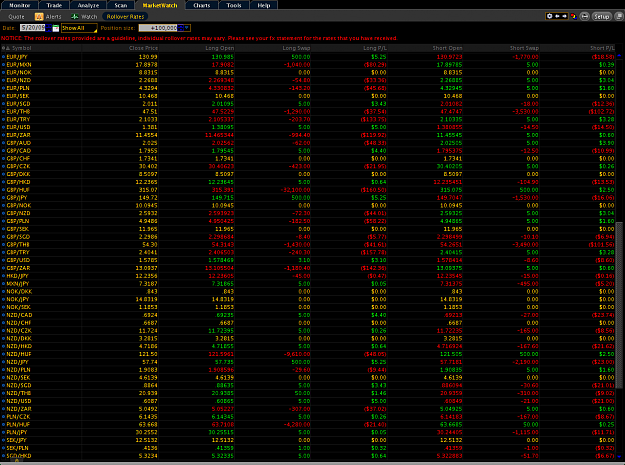Open the Scan tab
Screen dimensions: 625x465
point(121,5)
